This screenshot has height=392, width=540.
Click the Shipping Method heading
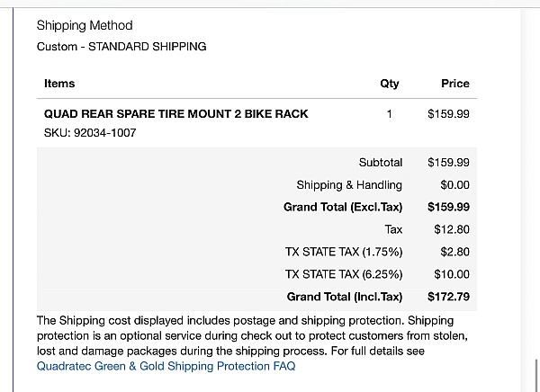click(85, 25)
